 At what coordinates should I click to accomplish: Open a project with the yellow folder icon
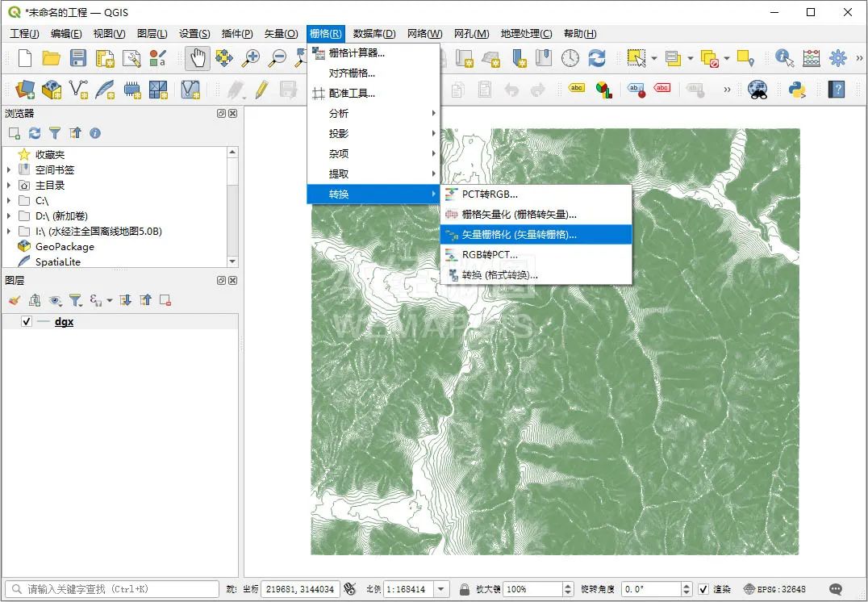(x=51, y=58)
